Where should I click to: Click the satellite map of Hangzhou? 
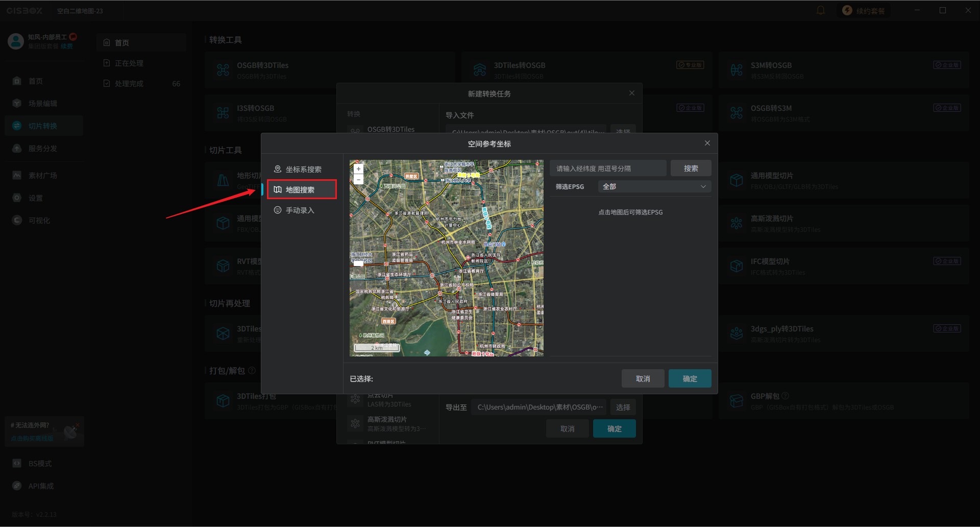tap(446, 258)
